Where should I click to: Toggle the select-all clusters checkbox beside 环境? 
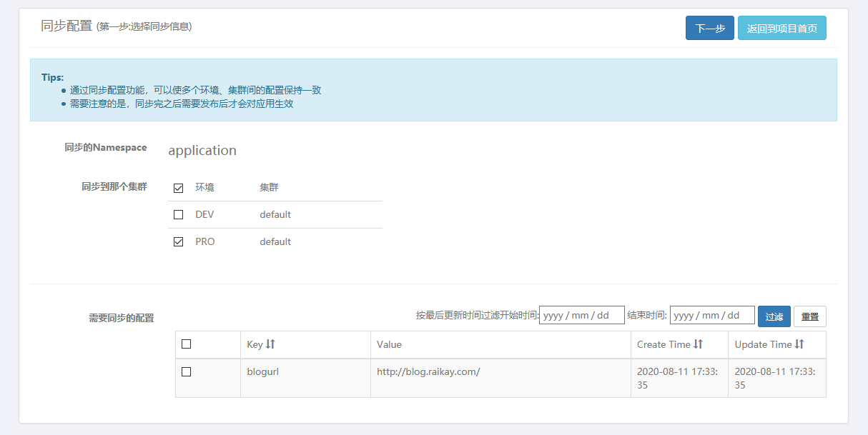pos(179,188)
